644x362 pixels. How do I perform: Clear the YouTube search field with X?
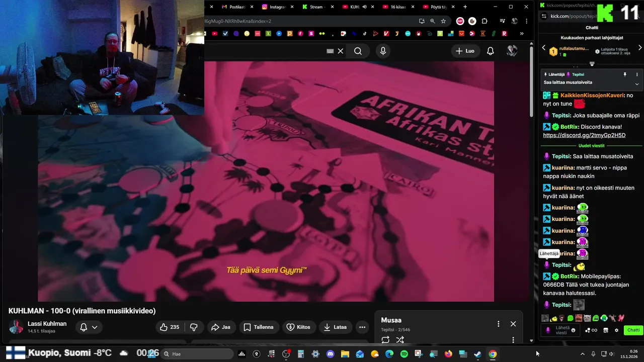click(341, 51)
